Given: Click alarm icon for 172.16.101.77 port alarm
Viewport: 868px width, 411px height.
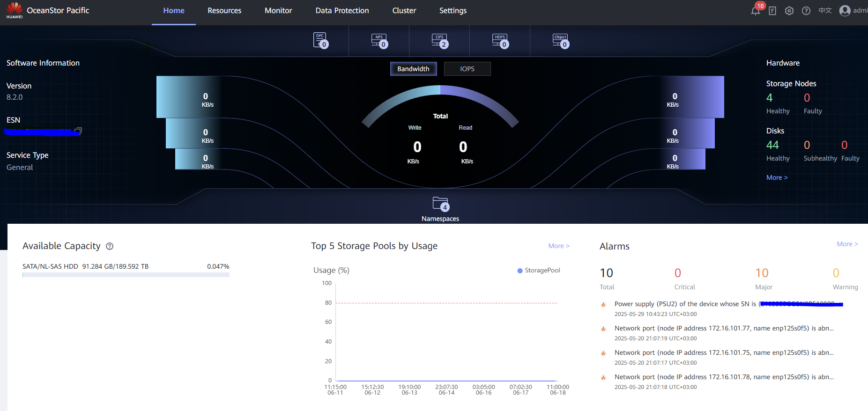Looking at the screenshot, I should pyautogui.click(x=603, y=329).
